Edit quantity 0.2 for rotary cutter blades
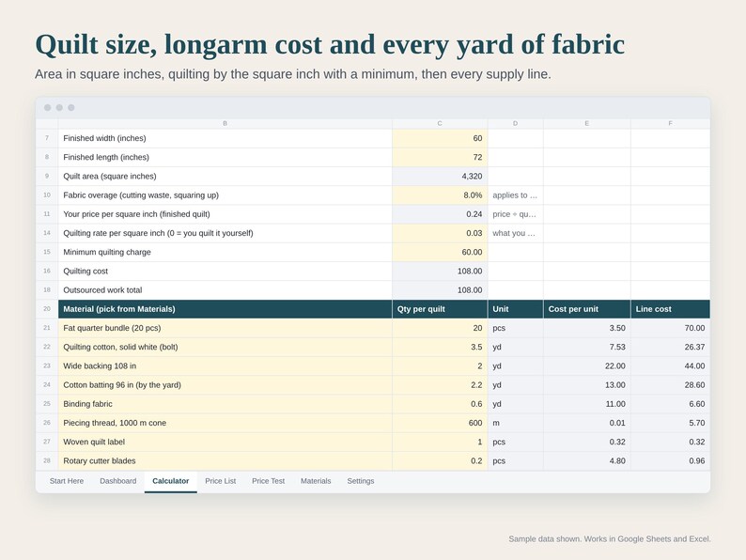This screenshot has width=746, height=560. click(440, 461)
